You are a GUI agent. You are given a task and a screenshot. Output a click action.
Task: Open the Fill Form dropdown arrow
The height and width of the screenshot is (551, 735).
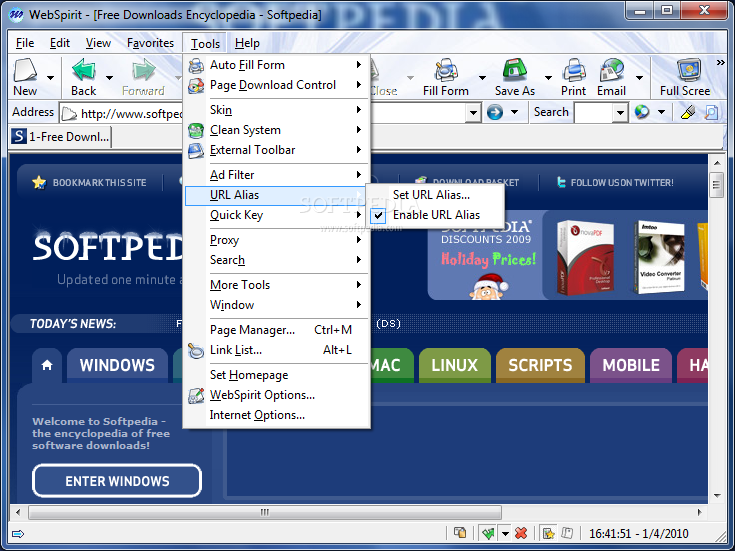point(482,77)
